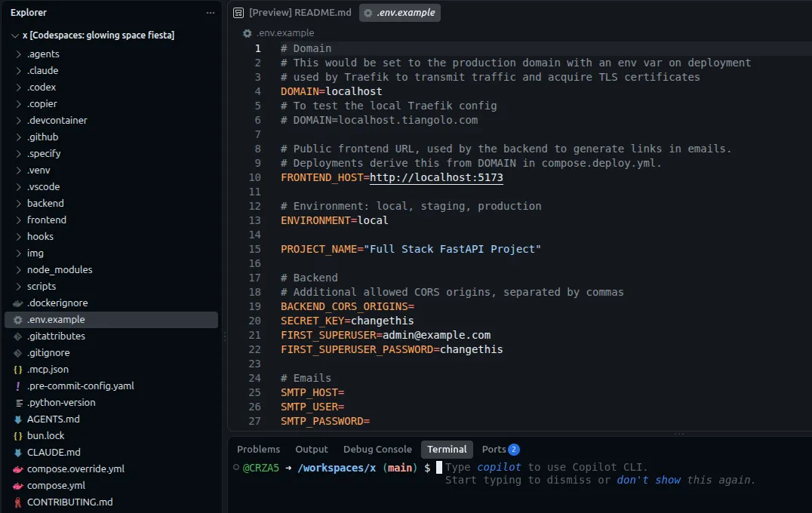The image size is (812, 513).
Task: Expand the hooks folder
Action: tap(19, 237)
